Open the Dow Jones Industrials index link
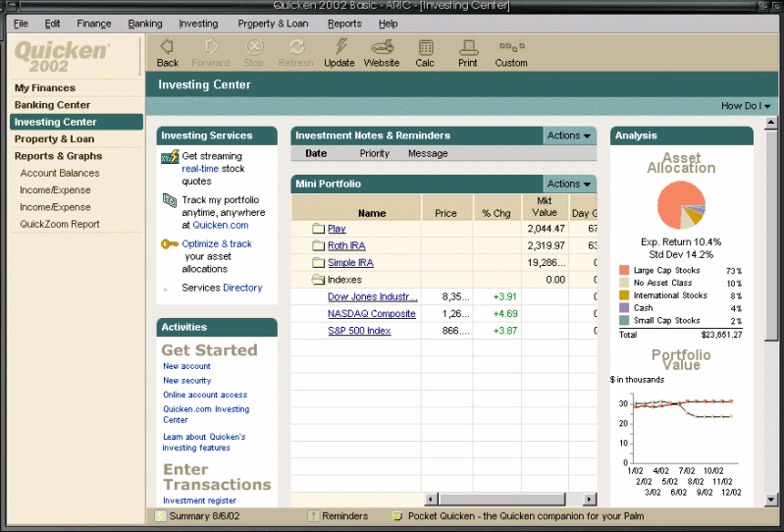Image resolution: width=784 pixels, height=532 pixels. (x=373, y=296)
